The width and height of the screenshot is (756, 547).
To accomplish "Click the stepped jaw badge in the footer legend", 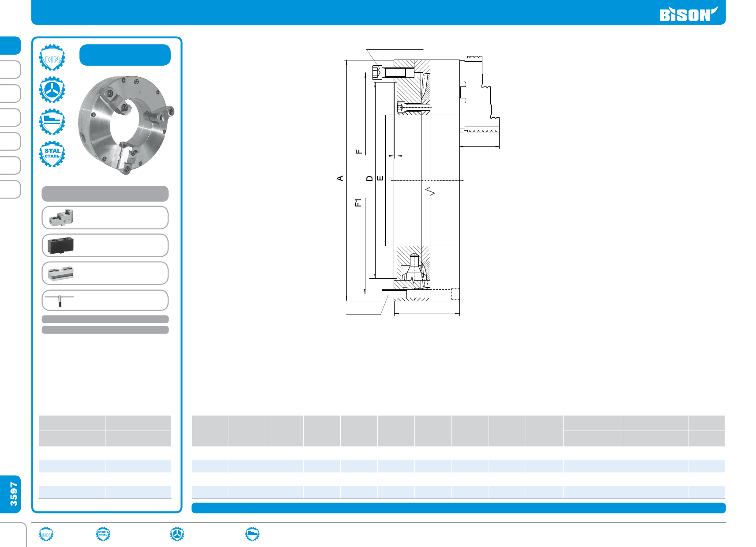I will [252, 534].
